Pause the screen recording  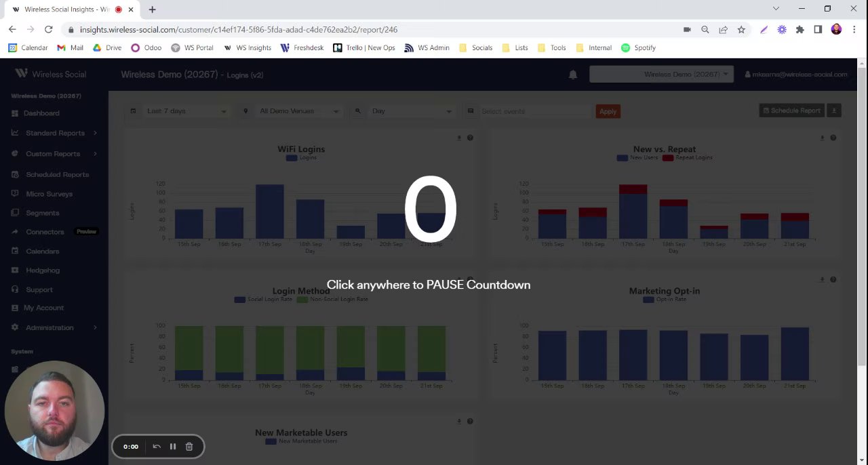pos(173,447)
